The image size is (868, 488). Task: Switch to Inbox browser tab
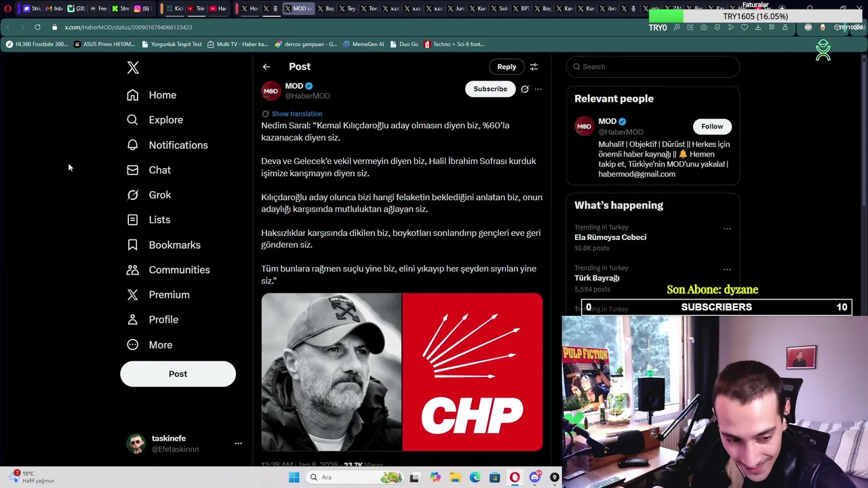(54, 9)
